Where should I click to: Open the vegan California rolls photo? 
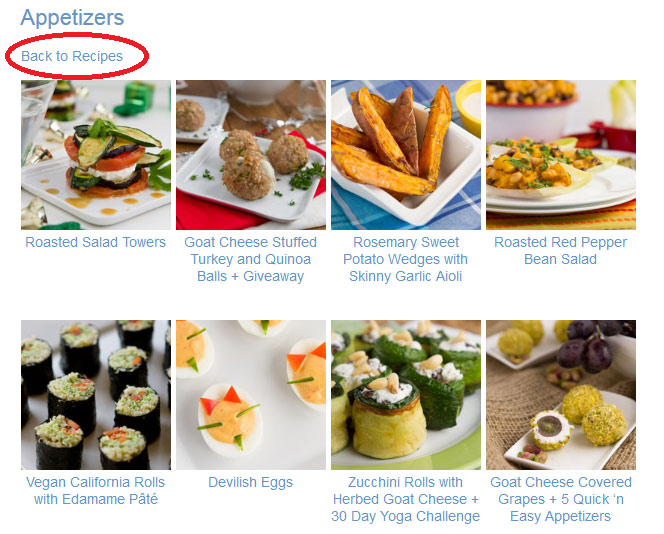pos(96,395)
